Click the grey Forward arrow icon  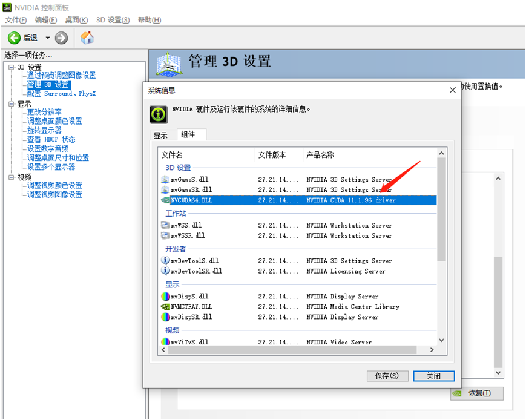61,38
